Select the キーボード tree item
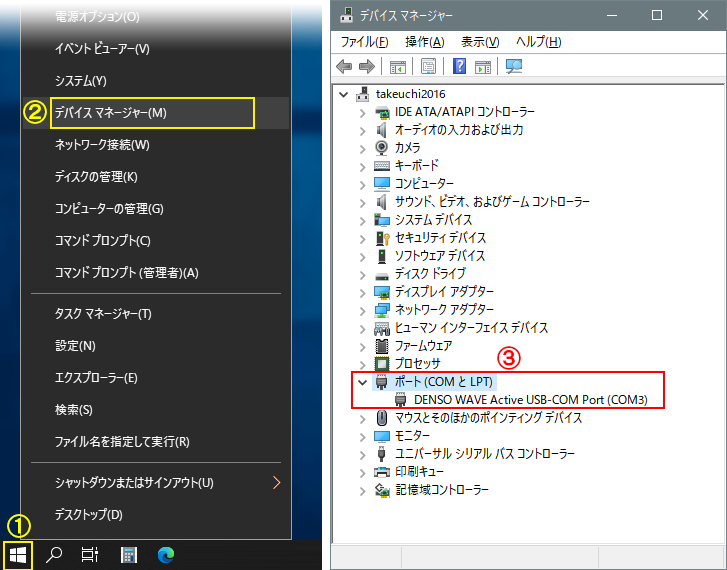 pyautogui.click(x=416, y=166)
